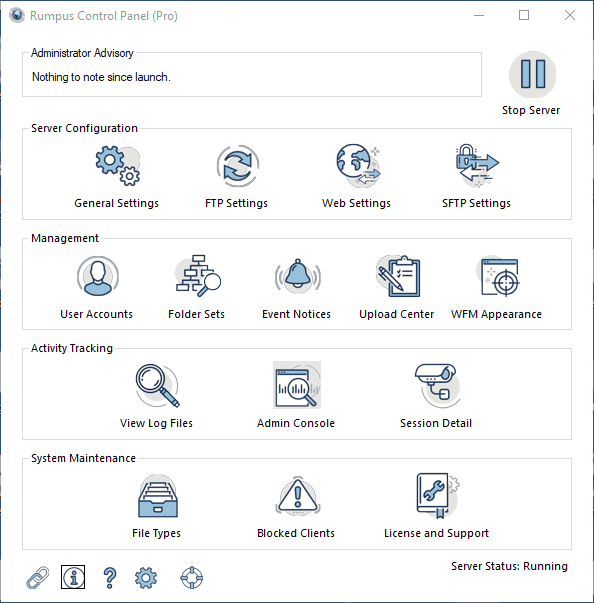The height and width of the screenshot is (603, 594).
Task: Stop the server with the pause icon
Action: [532, 74]
